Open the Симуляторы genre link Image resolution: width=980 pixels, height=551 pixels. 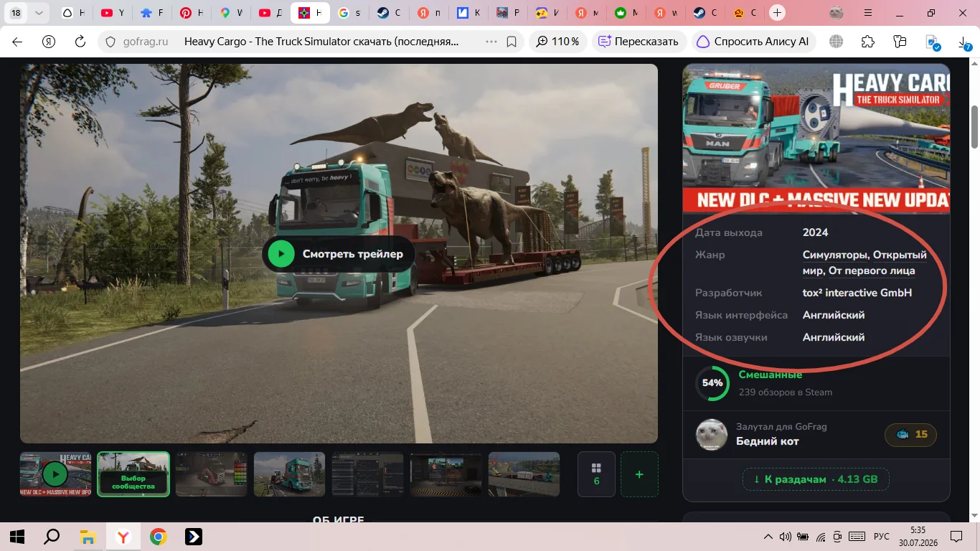(x=836, y=255)
